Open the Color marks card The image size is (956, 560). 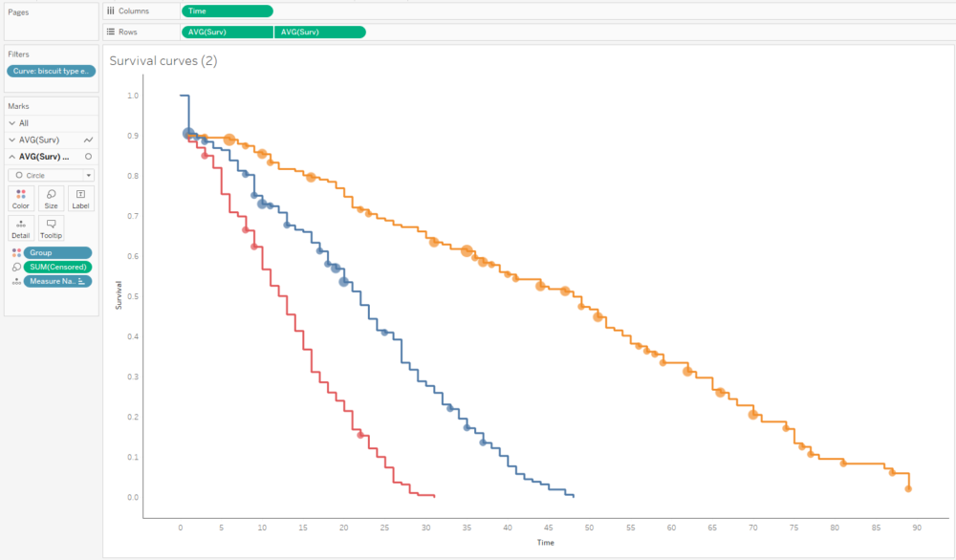tap(21, 198)
